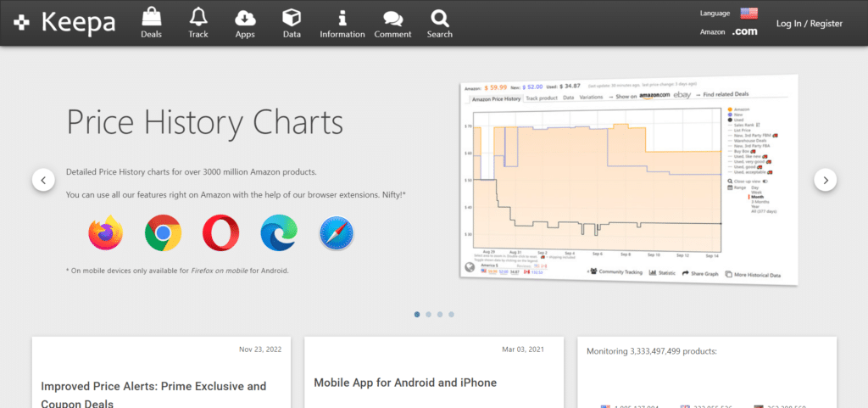Viewport: 868px width, 408px height.
Task: Select the fourth carousel dot
Action: point(451,315)
